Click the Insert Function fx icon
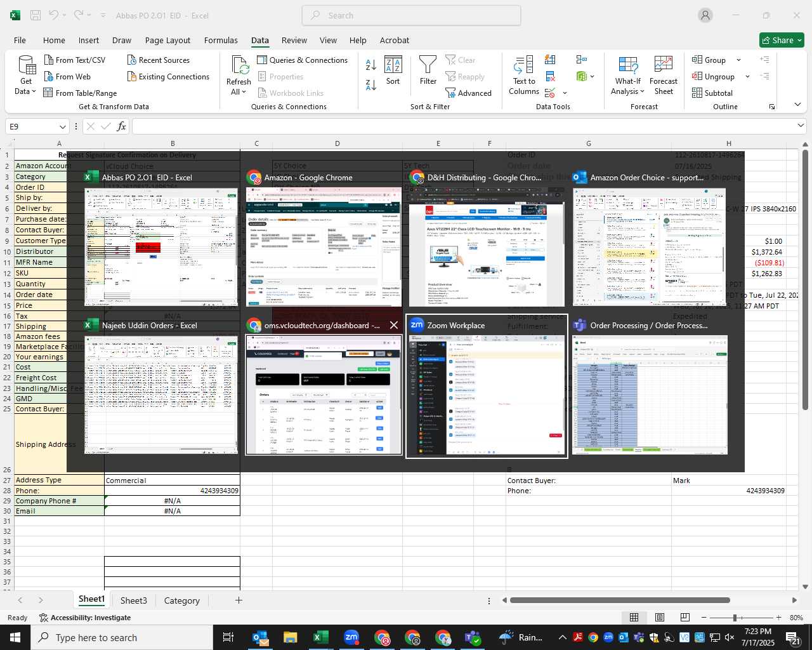 tap(121, 126)
